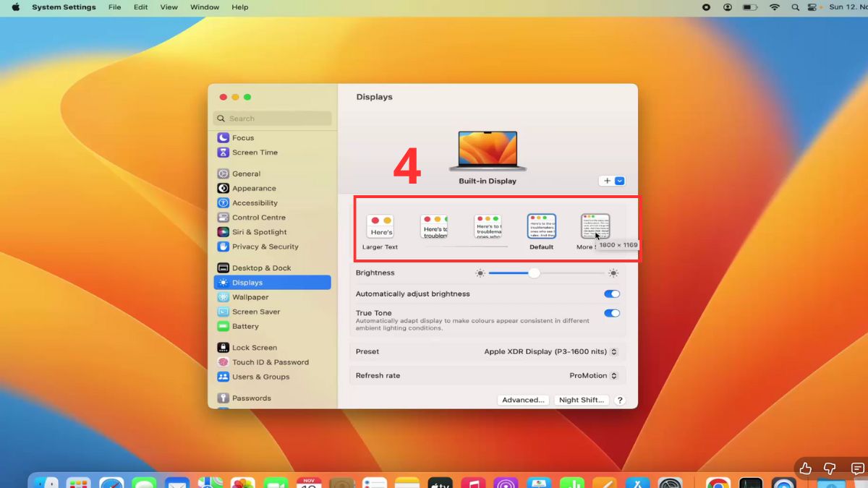
Task: Select the Larger Text scaling option
Action: [x=380, y=226]
